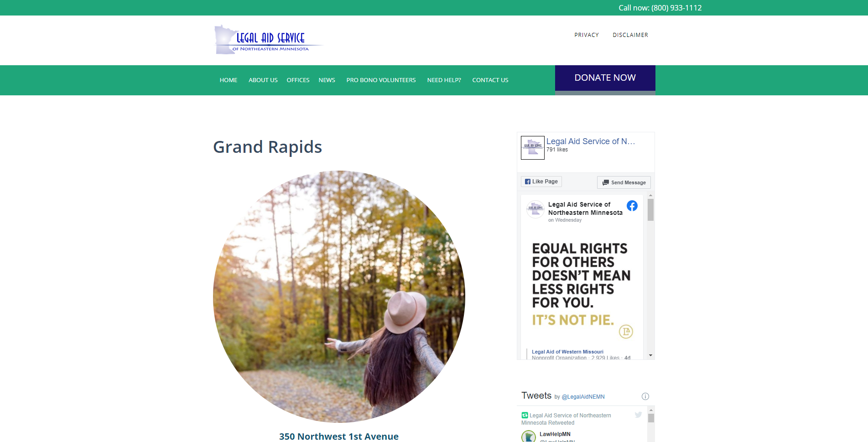This screenshot has width=868, height=442.
Task: Click the Legal Aid Service site logo
Action: pos(269,40)
